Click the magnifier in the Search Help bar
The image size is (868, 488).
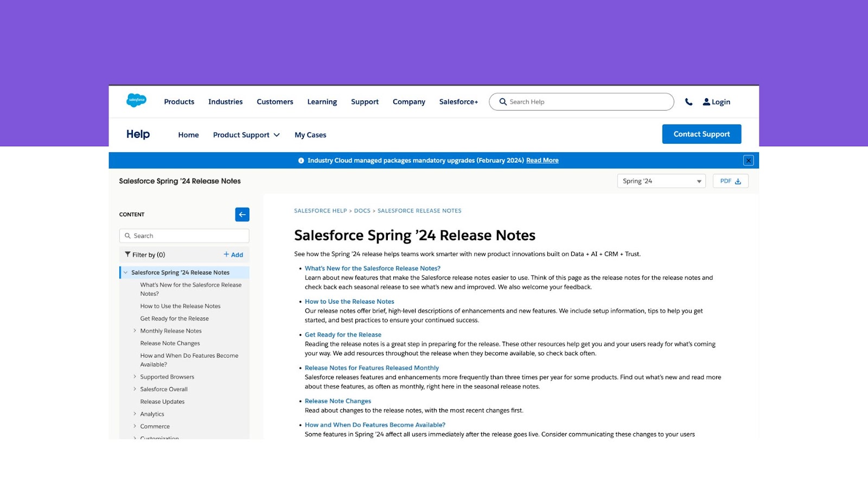tap(503, 101)
